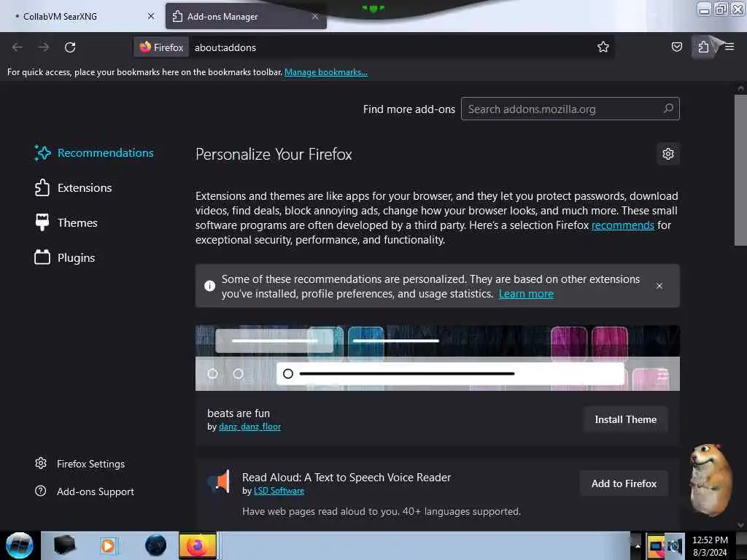747x560 pixels.
Task: Install the beats are fun theme
Action: click(x=625, y=419)
